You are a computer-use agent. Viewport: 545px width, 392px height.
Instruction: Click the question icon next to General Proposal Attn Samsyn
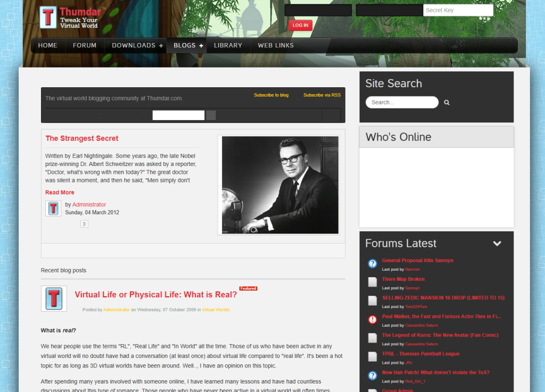tap(372, 264)
